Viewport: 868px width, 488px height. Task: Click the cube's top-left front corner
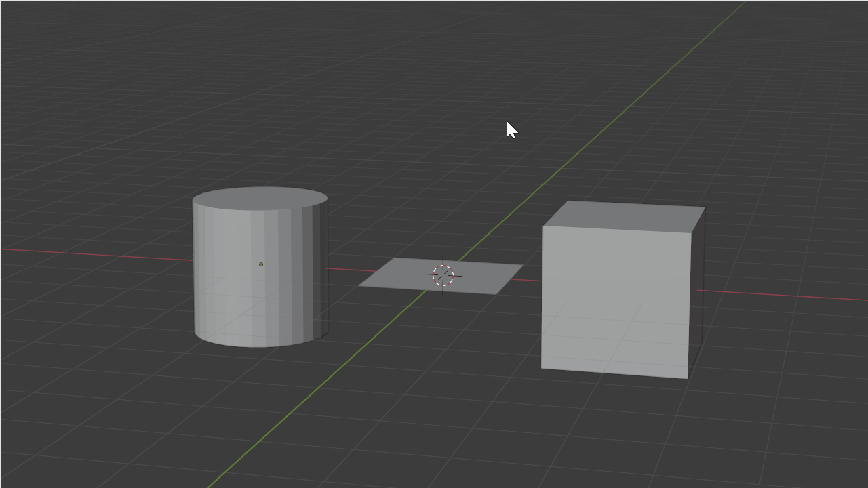[x=543, y=226]
